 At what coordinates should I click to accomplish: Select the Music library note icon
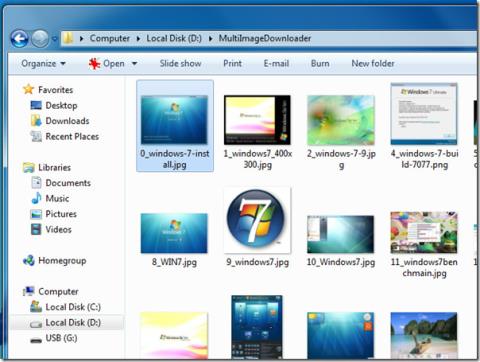[x=36, y=198]
